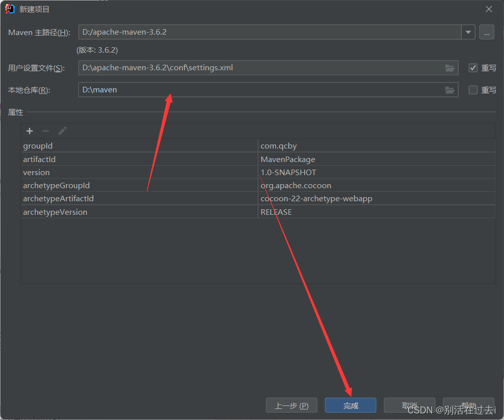Toggle override checkbox for user settings file
504x420 pixels.
pos(473,68)
